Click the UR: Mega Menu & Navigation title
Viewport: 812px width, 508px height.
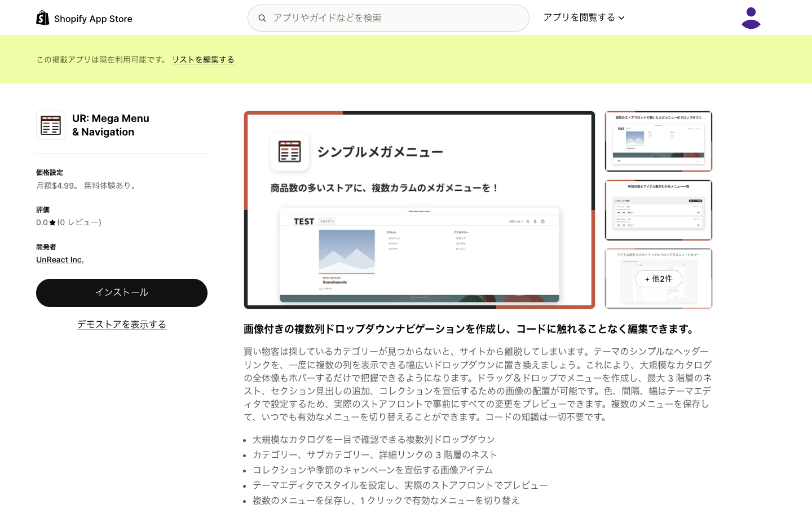click(111, 125)
